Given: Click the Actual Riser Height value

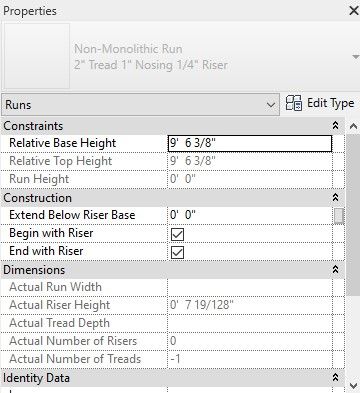Looking at the screenshot, I should pos(250,305).
